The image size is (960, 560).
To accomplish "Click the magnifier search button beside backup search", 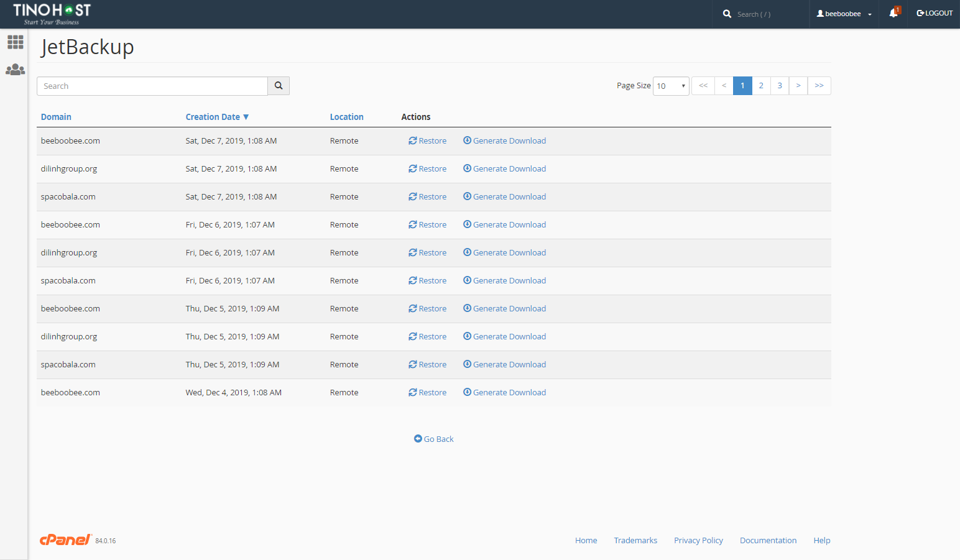I will (x=279, y=86).
